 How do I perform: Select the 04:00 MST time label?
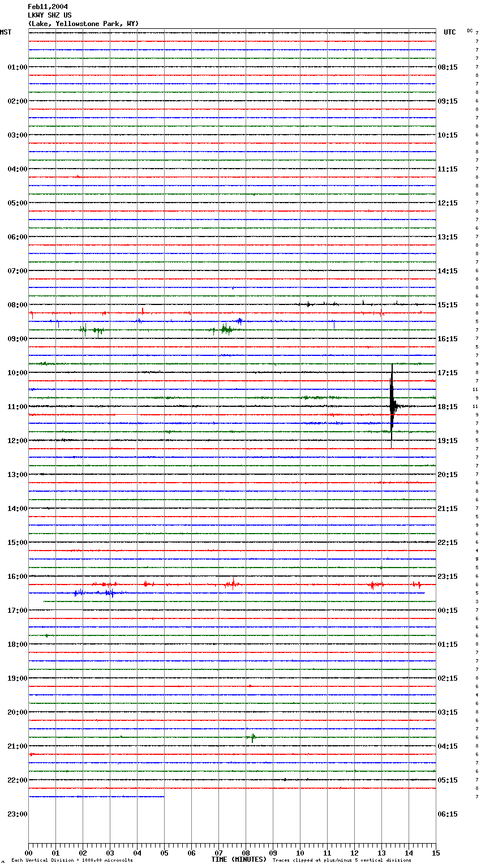pyautogui.click(x=17, y=169)
